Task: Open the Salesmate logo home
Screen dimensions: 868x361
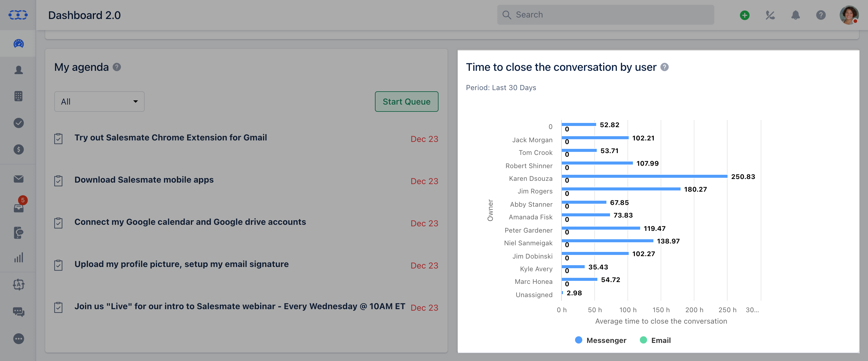Action: coord(18,15)
